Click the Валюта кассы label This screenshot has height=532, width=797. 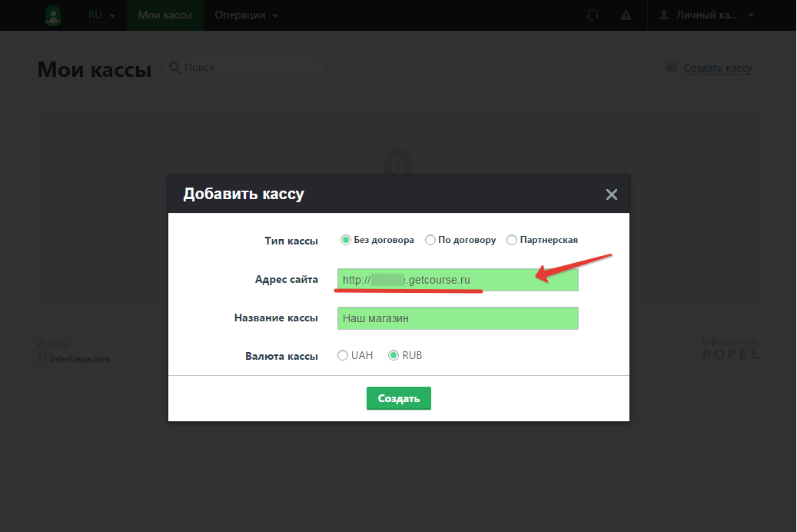tap(281, 356)
